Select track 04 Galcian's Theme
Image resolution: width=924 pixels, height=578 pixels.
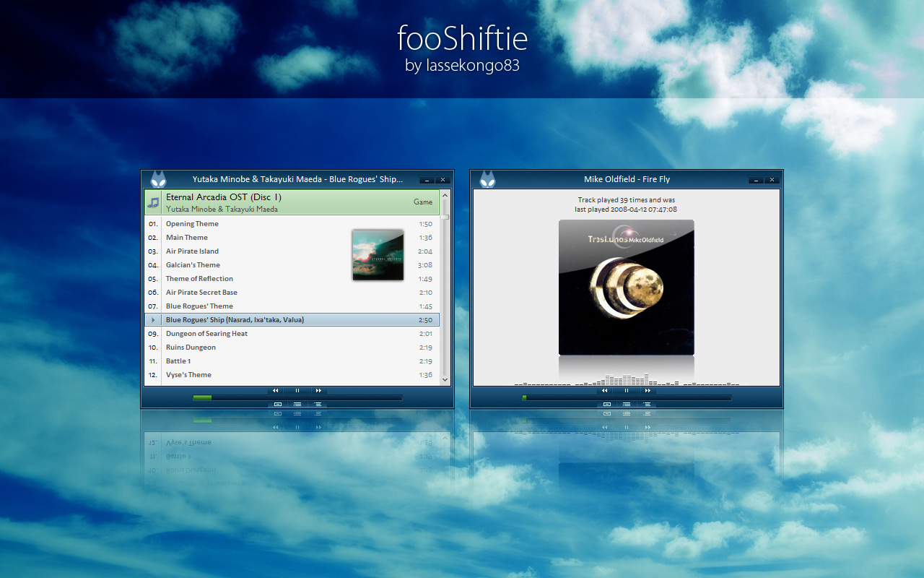click(x=292, y=265)
